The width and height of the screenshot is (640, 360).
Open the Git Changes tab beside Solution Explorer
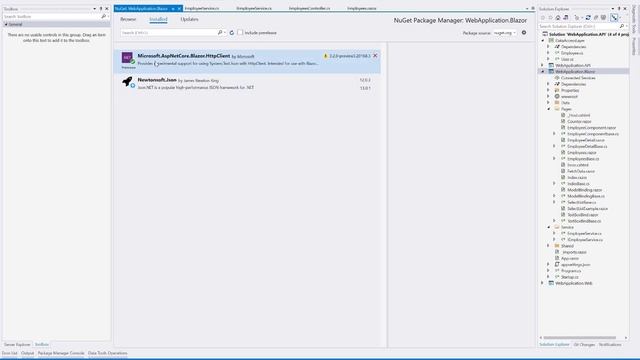tap(584, 344)
